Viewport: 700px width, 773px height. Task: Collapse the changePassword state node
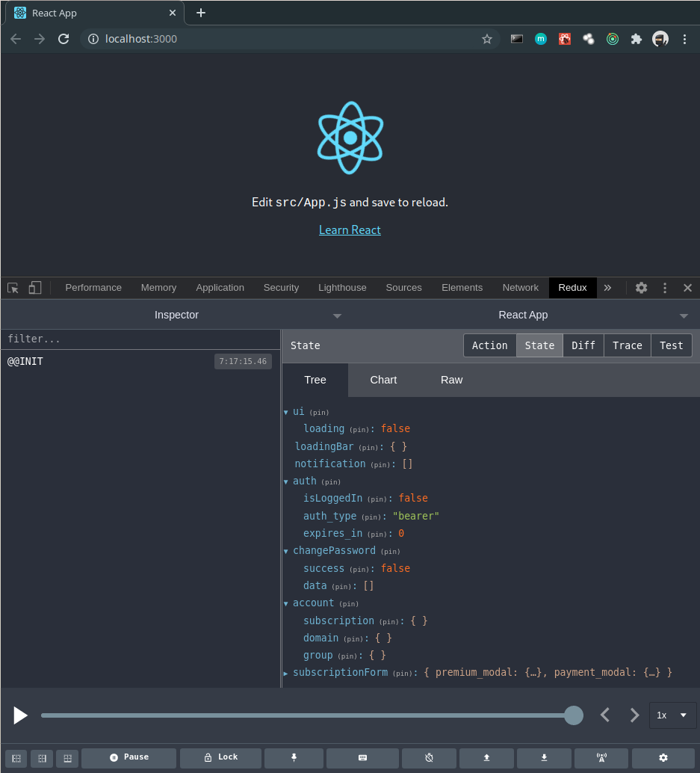285,551
